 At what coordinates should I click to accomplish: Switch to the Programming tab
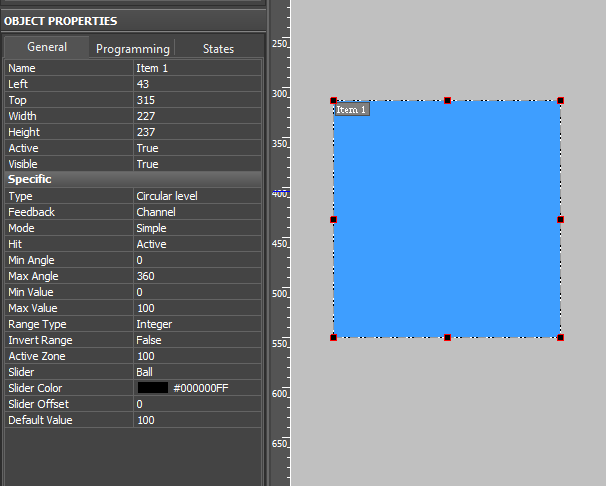133,49
